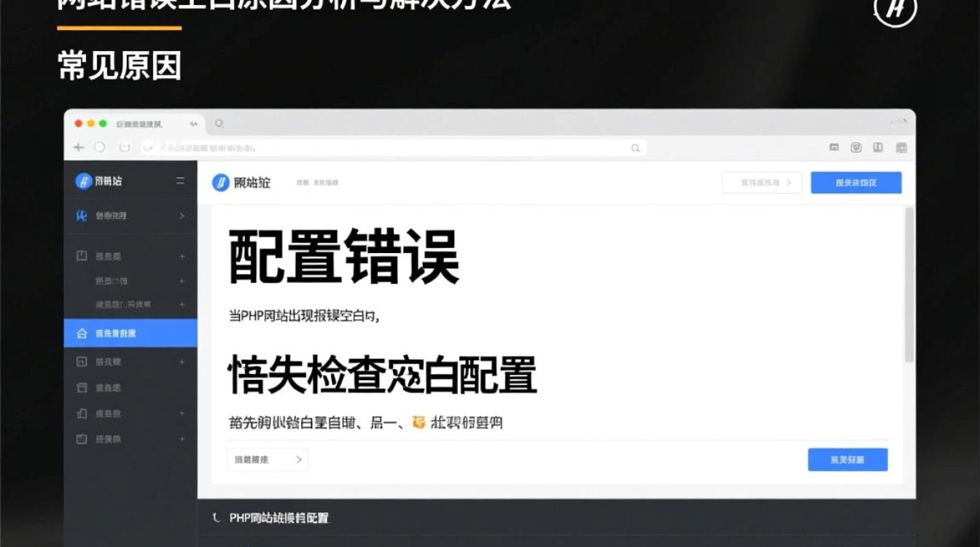Image resolution: width=980 pixels, height=547 pixels.
Task: Click the blue round logo in page header
Action: coord(220,183)
